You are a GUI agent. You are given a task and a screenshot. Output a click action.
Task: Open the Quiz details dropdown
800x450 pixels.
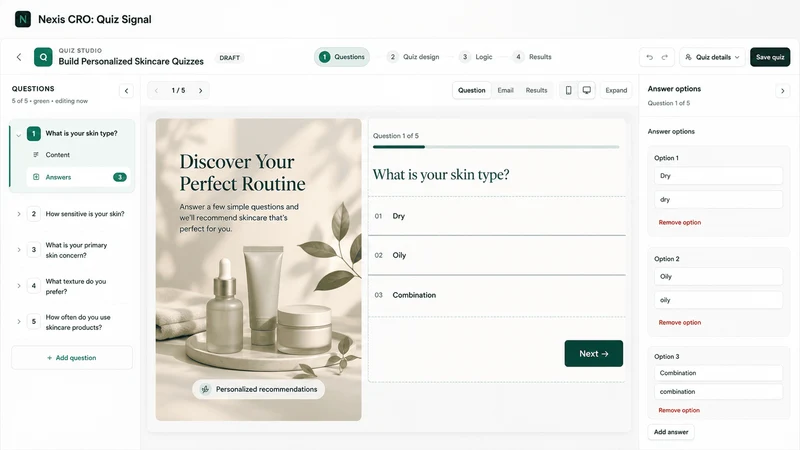[712, 57]
